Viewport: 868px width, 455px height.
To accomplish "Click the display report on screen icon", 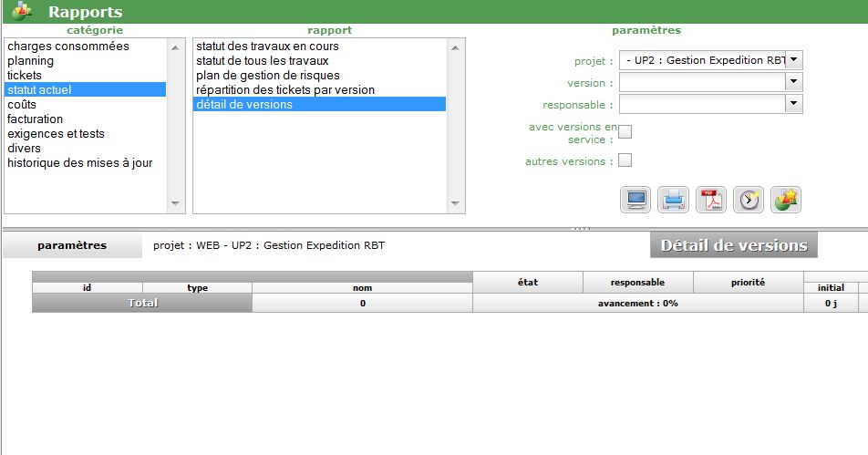I will pyautogui.click(x=635, y=200).
